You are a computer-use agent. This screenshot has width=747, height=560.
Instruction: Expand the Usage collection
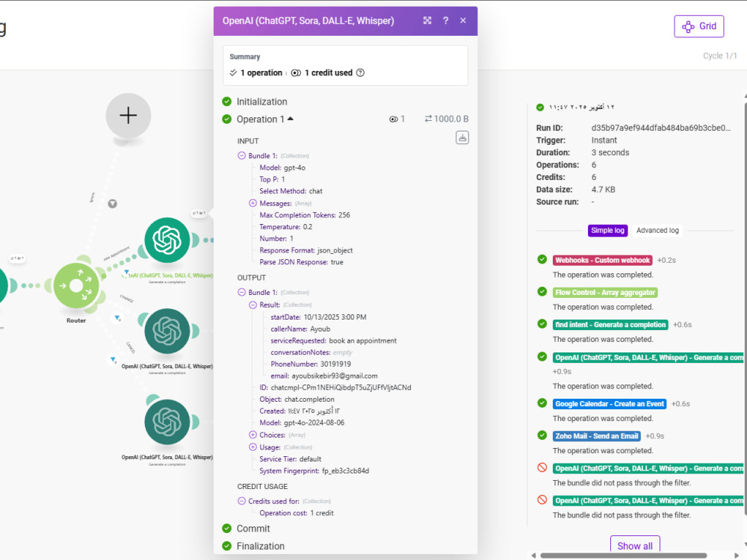click(253, 447)
